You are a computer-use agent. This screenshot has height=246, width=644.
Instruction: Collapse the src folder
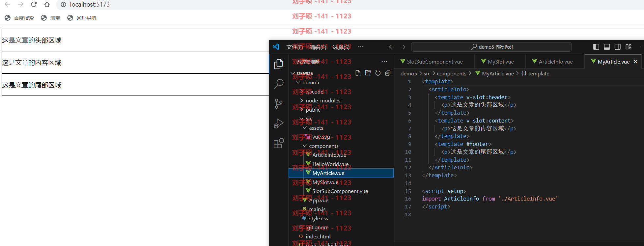[301, 119]
